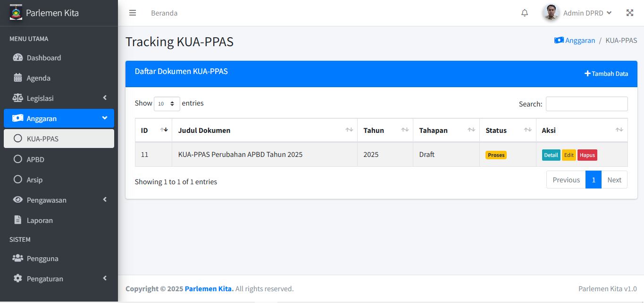
Task: Open Dashboard from the sidebar
Action: pos(44,58)
